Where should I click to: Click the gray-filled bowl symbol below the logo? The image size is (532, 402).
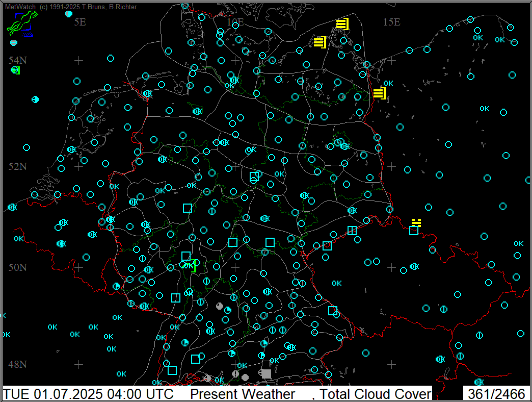(x=14, y=42)
